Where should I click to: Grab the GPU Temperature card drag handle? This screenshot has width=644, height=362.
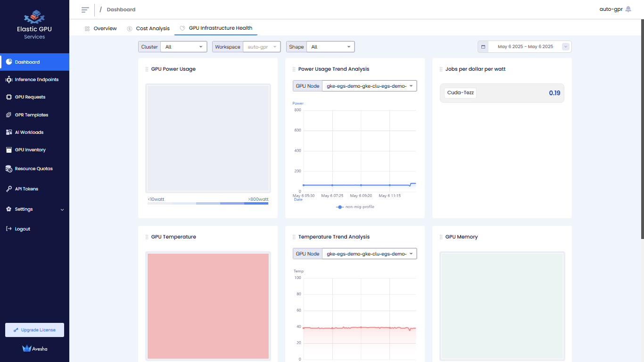pos(147,237)
